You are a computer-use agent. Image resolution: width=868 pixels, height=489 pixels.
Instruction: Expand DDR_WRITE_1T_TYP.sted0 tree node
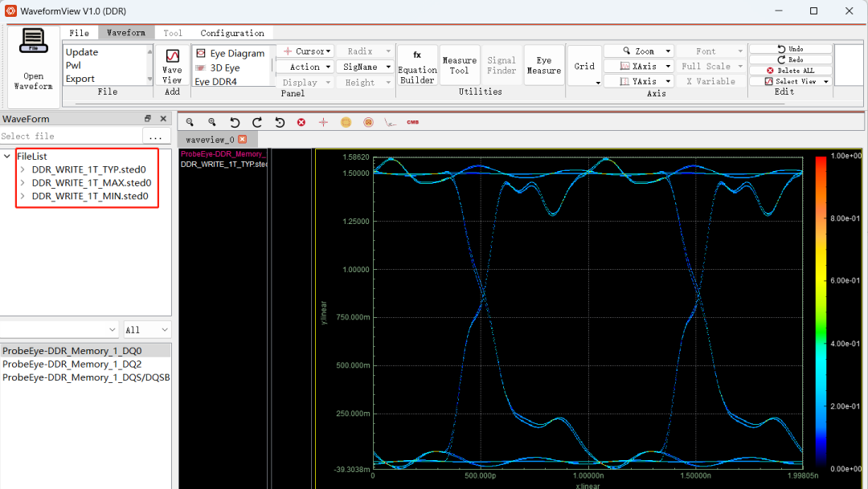click(23, 169)
